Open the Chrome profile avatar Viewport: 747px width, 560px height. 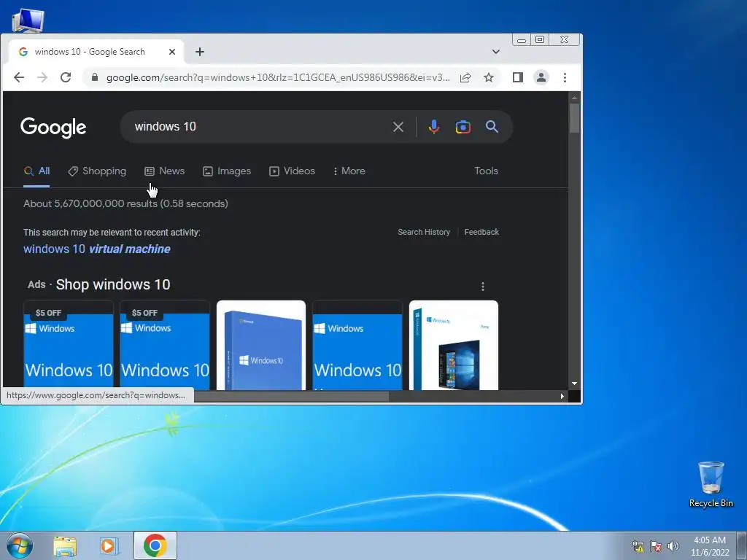pos(541,77)
